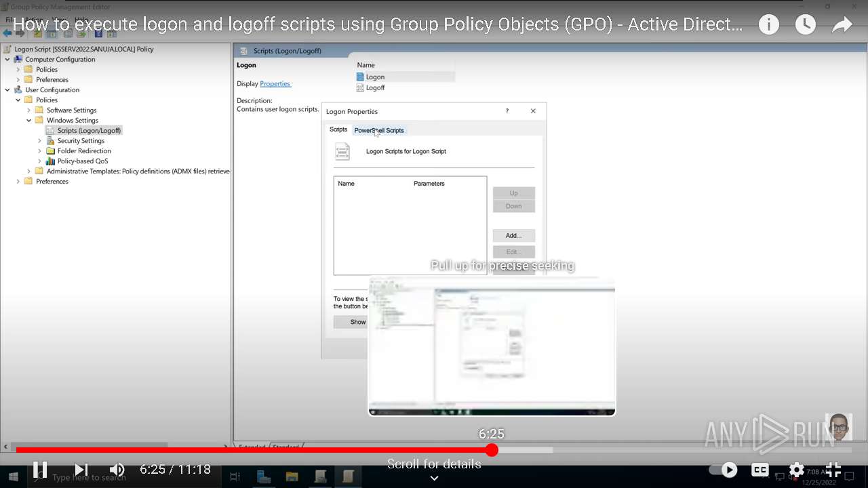Click the Parameters column header in the dialog
Viewport: 868px width, 488px height.
tap(429, 184)
